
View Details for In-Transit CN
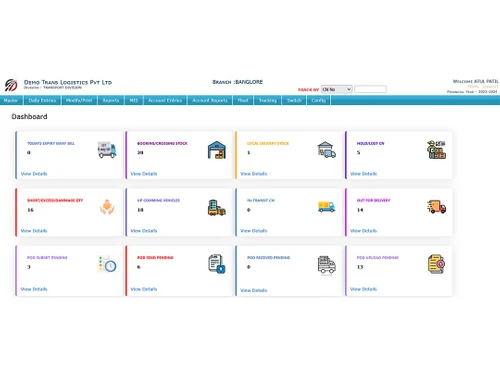coord(254,231)
